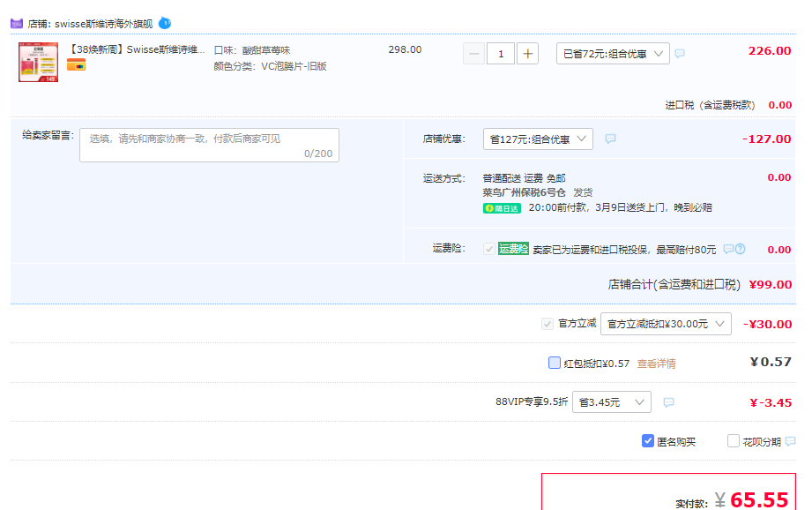Expand the 官方立减抵扣¥30.00元 dropdown
Viewport: 812px width, 510px height.
(666, 324)
